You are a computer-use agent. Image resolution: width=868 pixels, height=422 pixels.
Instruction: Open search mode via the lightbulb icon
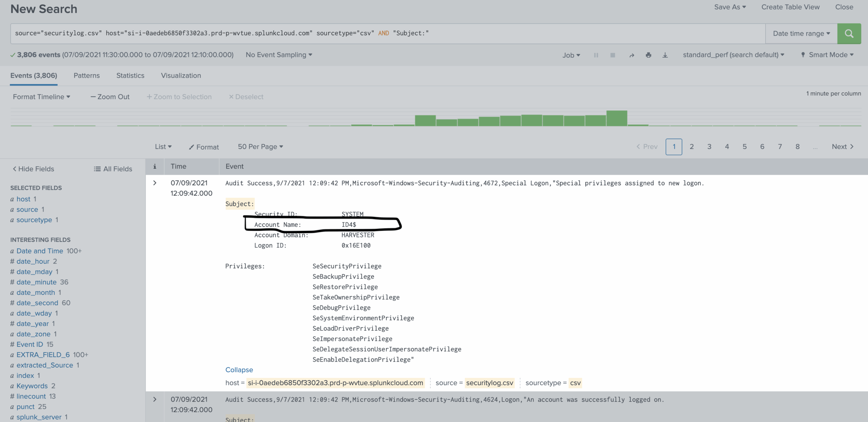point(803,55)
